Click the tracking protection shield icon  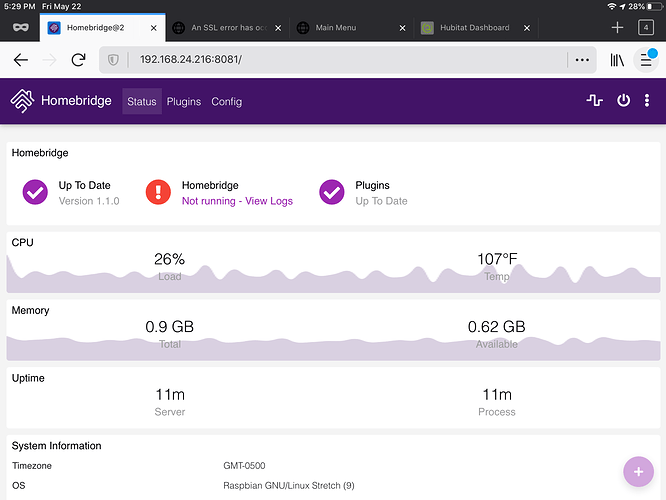coord(113,60)
